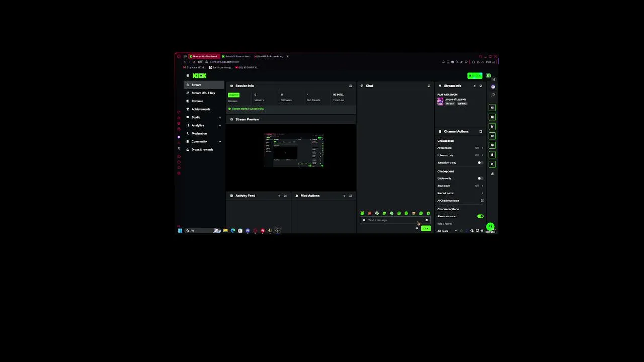Open chat settings gear below message box
This screenshot has height=362, width=644.
coord(417,229)
